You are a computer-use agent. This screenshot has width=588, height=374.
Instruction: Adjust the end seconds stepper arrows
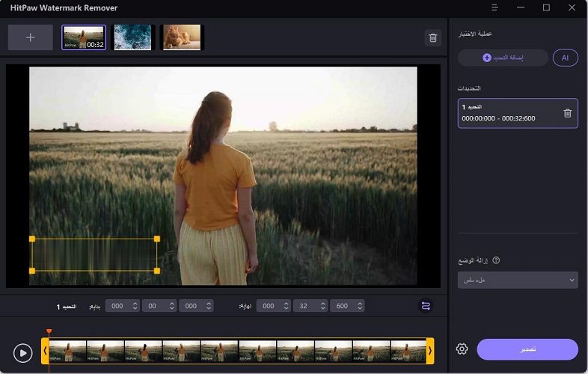[323, 306]
